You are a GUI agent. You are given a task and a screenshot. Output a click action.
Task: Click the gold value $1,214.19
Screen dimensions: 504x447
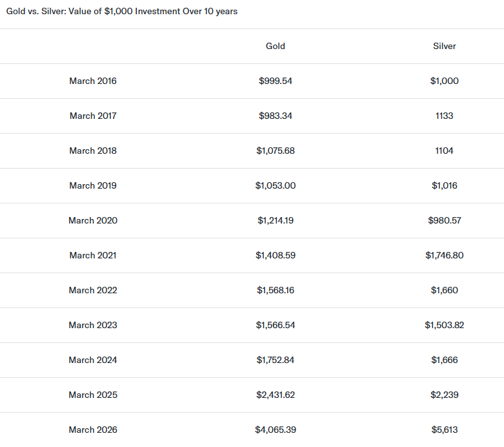276,221
